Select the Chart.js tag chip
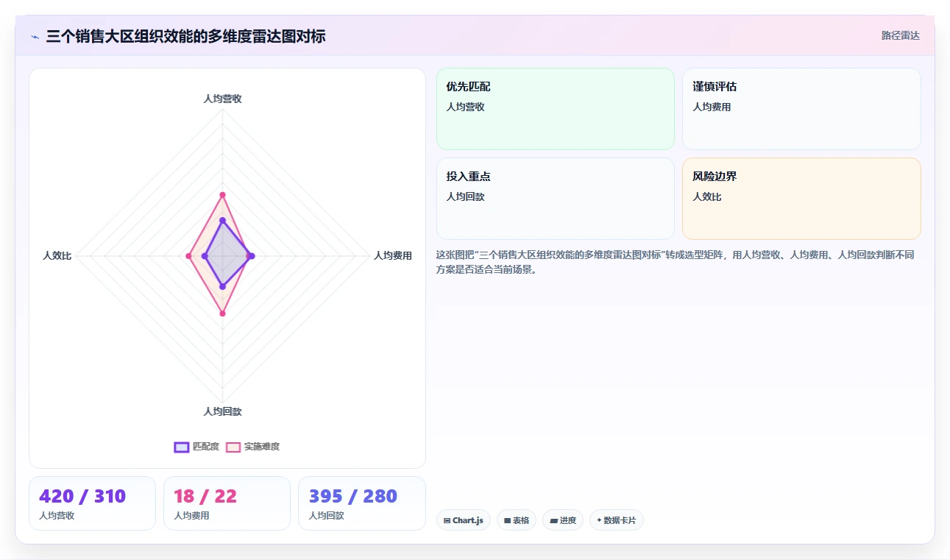 (464, 520)
